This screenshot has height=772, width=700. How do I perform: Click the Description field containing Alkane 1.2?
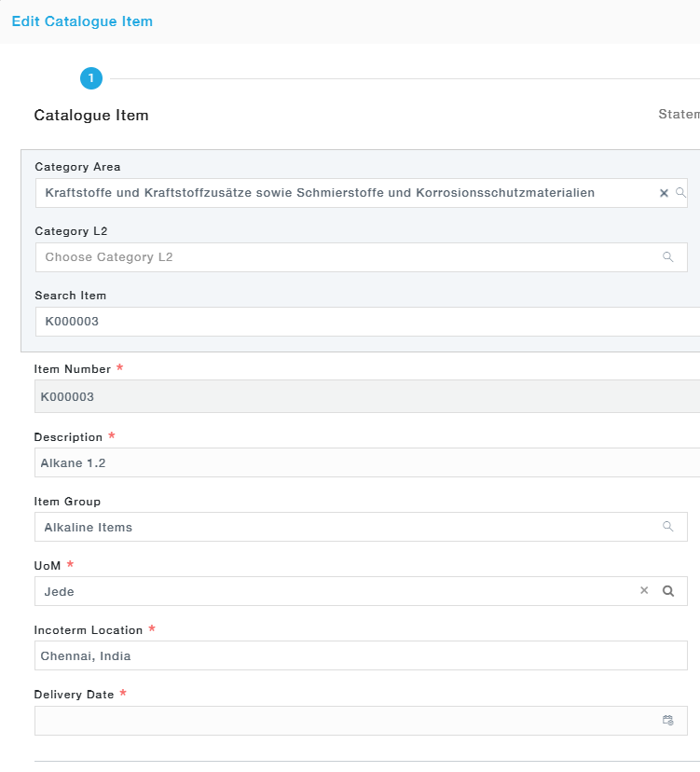coord(364,462)
